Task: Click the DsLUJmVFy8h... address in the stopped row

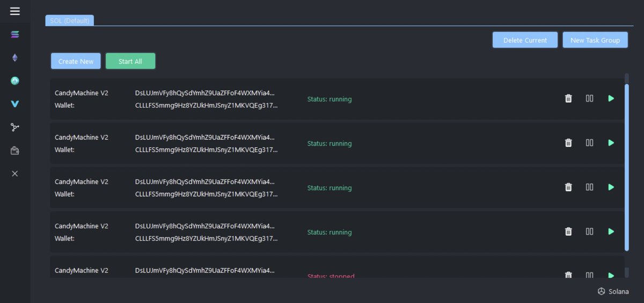Action: click(204, 271)
